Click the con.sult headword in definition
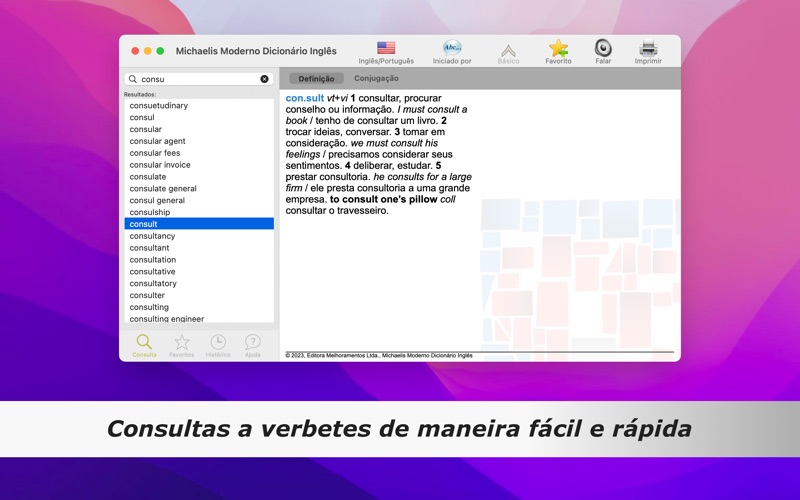 tap(305, 98)
